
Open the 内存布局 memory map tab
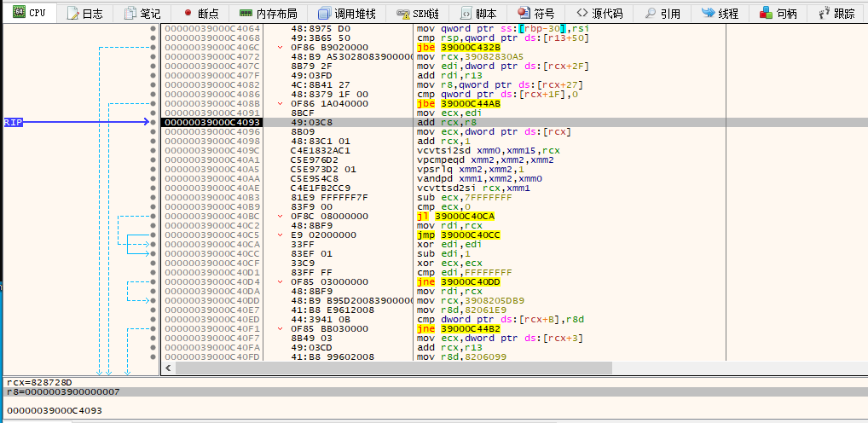coord(268,14)
